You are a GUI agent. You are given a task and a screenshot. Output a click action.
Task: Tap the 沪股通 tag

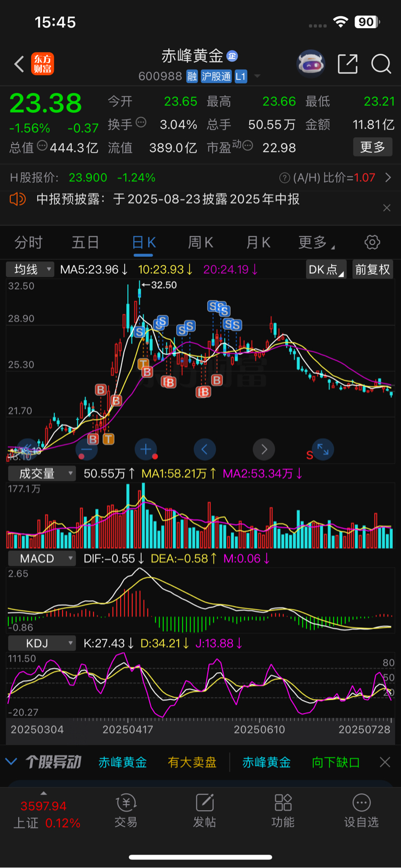point(216,77)
